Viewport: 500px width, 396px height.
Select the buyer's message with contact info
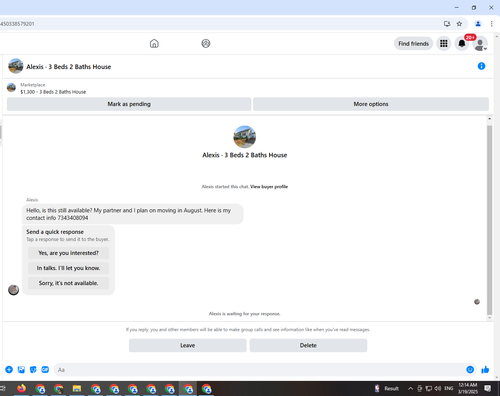133,214
